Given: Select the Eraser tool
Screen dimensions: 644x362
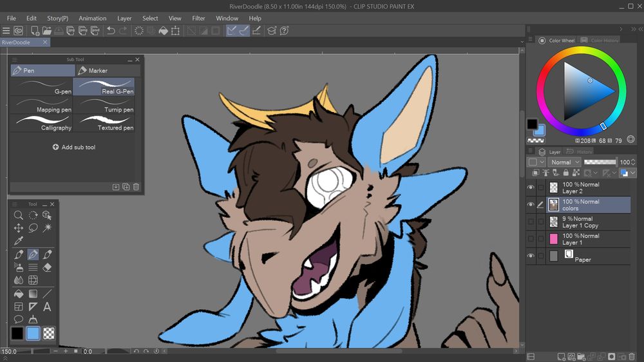Looking at the screenshot, I should 47,267.
